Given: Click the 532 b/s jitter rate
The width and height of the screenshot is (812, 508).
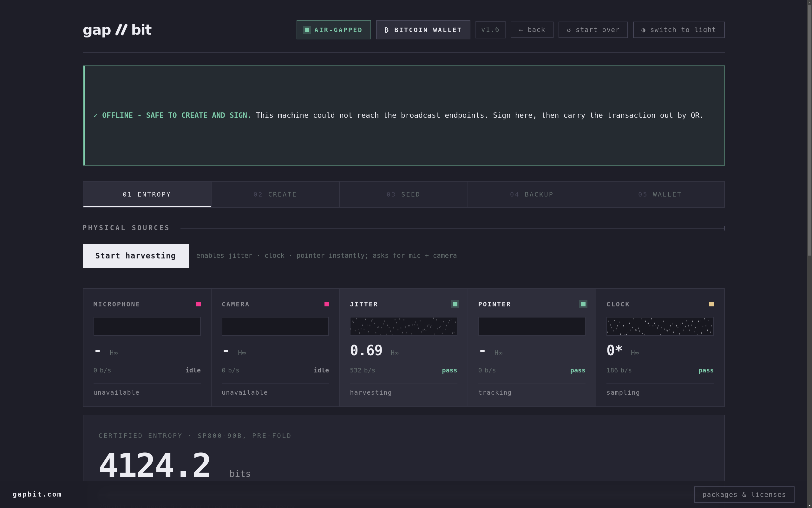Looking at the screenshot, I should (362, 370).
